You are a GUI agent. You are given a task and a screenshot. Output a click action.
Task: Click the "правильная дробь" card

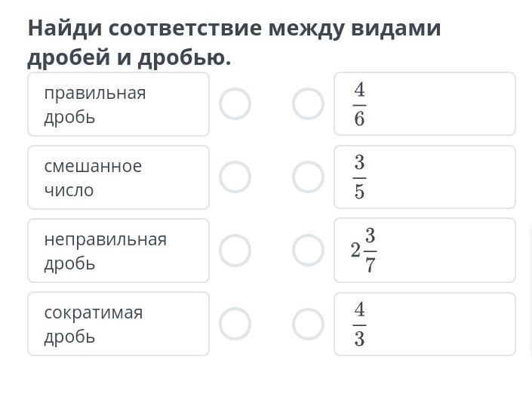click(118, 104)
